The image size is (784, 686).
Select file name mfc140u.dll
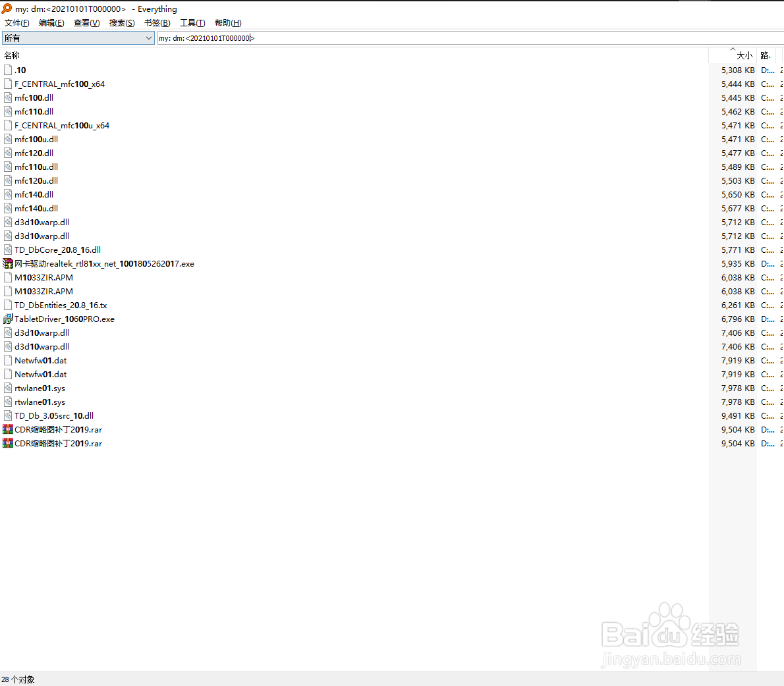pyautogui.click(x=36, y=208)
